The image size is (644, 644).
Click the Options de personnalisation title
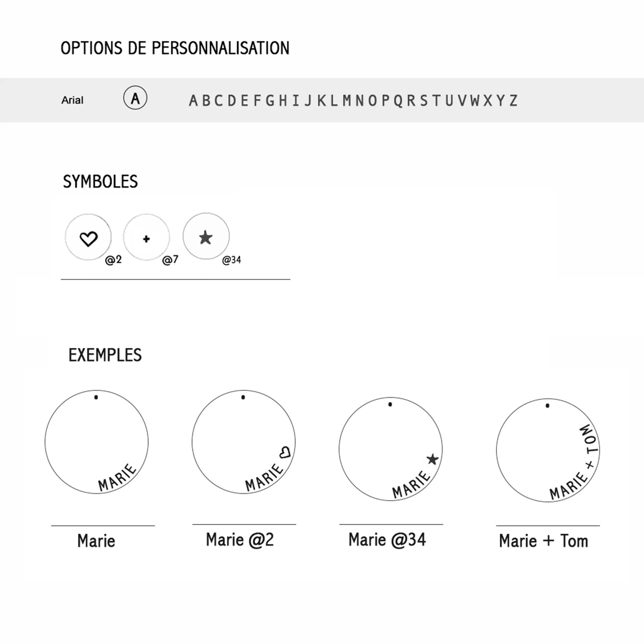(175, 48)
